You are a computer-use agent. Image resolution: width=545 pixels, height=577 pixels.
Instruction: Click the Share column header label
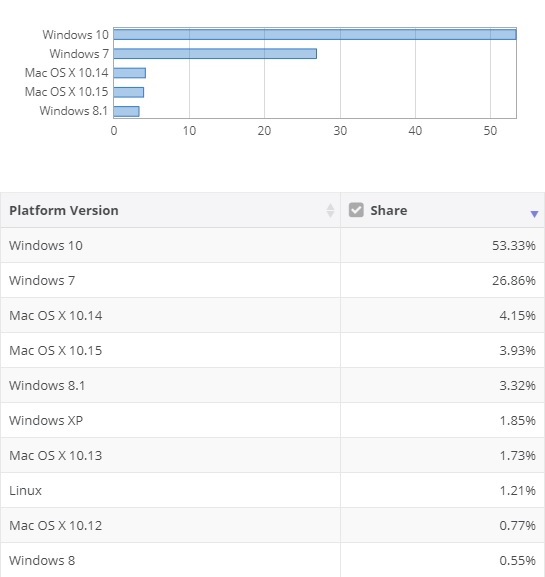point(389,210)
